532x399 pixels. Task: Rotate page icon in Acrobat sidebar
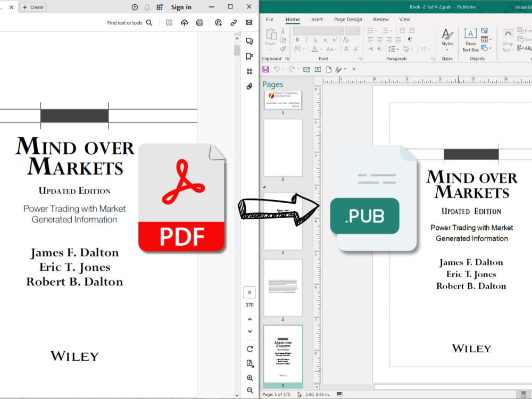[250, 349]
